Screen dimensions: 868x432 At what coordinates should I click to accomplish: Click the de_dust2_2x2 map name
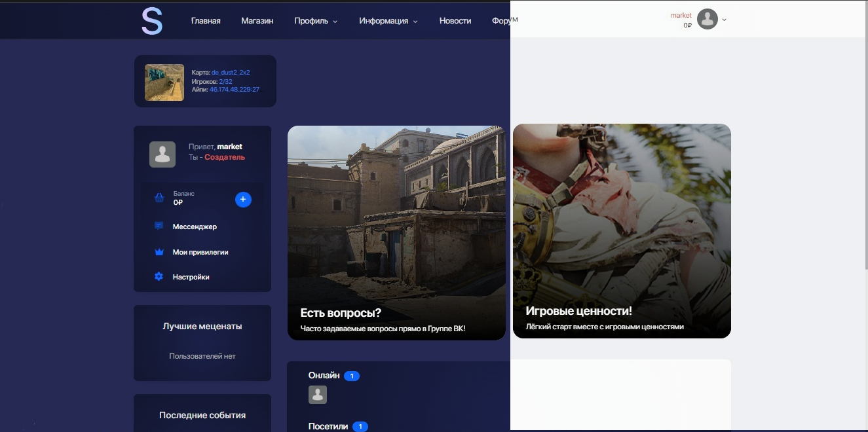coord(231,73)
